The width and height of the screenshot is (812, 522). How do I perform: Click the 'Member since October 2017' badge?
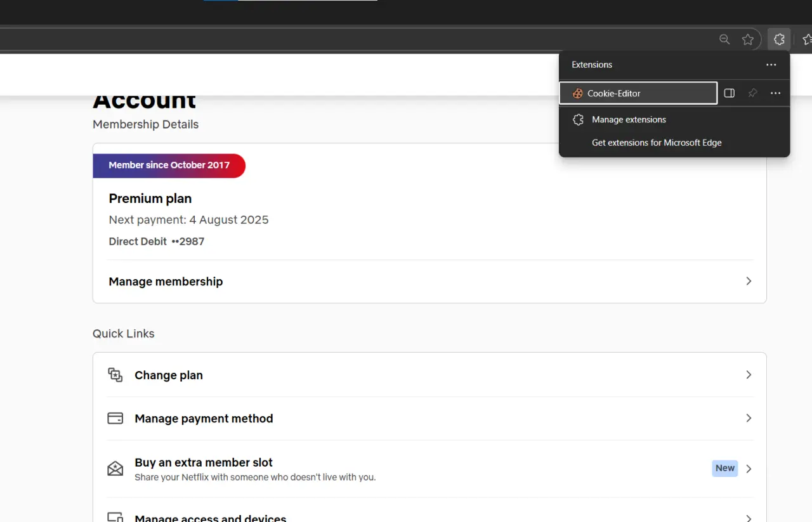pyautogui.click(x=169, y=166)
